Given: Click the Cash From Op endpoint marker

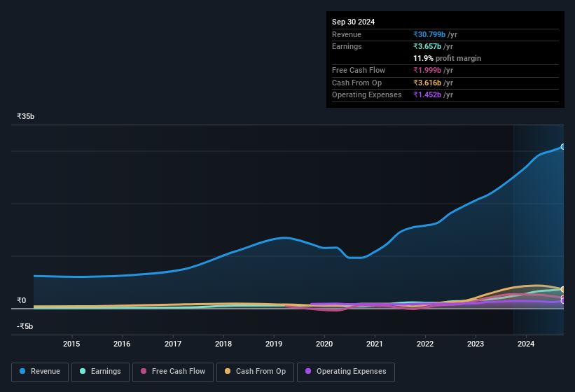Looking at the screenshot, I should 563,289.
